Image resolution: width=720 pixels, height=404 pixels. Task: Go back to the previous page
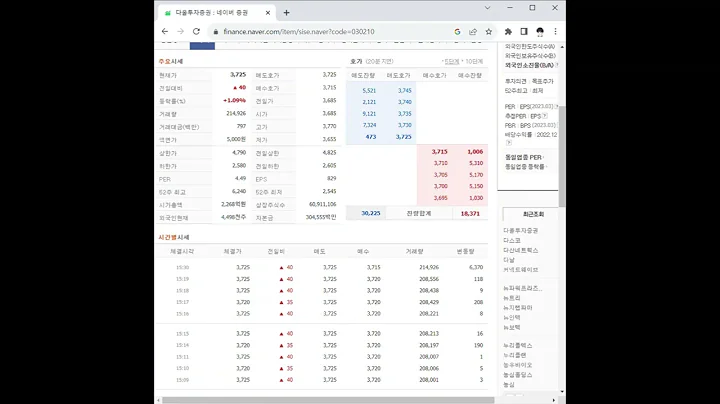point(165,32)
